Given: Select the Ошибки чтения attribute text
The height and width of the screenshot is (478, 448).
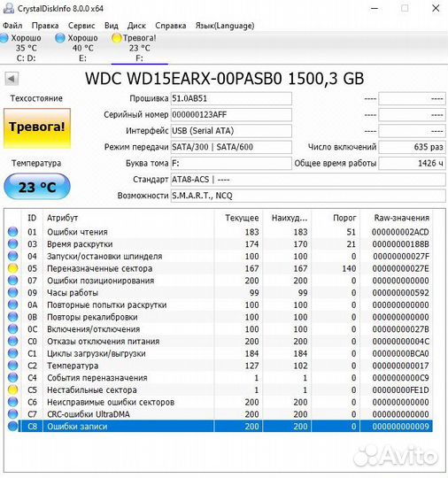Looking at the screenshot, I should pyautogui.click(x=77, y=232).
